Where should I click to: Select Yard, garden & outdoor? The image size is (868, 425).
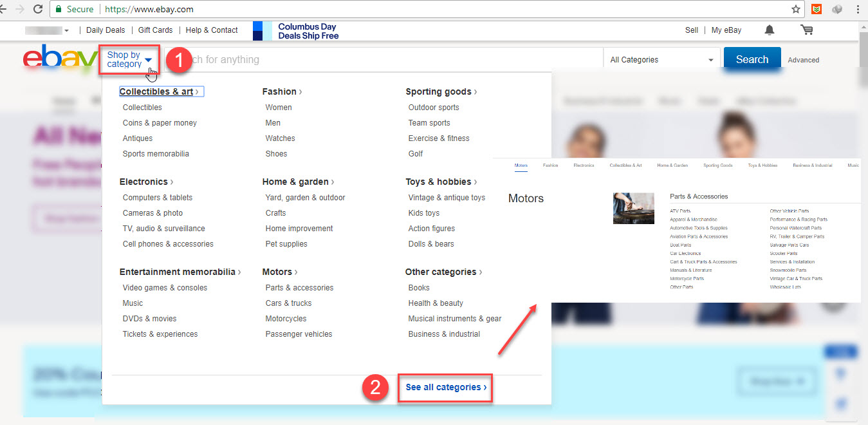pos(305,198)
